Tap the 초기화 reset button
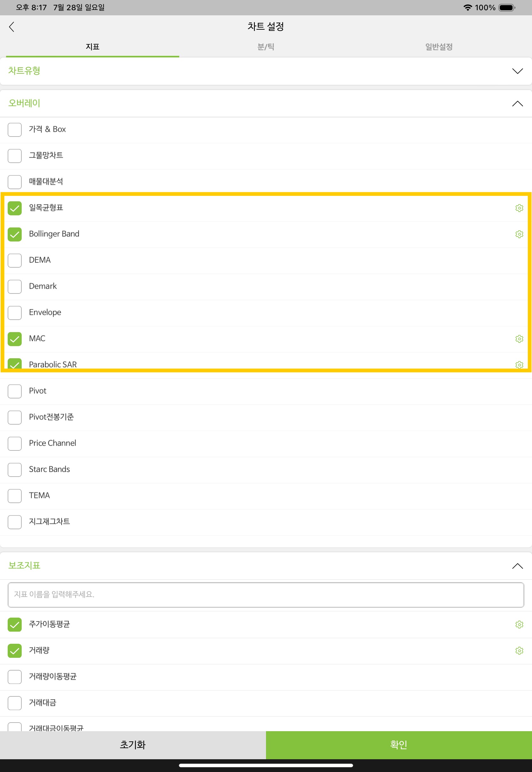532x772 pixels. (133, 745)
